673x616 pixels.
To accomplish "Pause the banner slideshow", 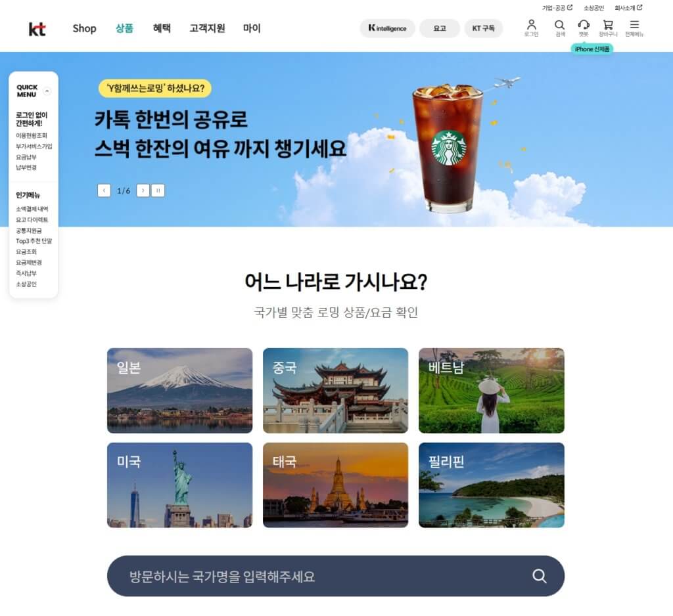I will point(158,190).
